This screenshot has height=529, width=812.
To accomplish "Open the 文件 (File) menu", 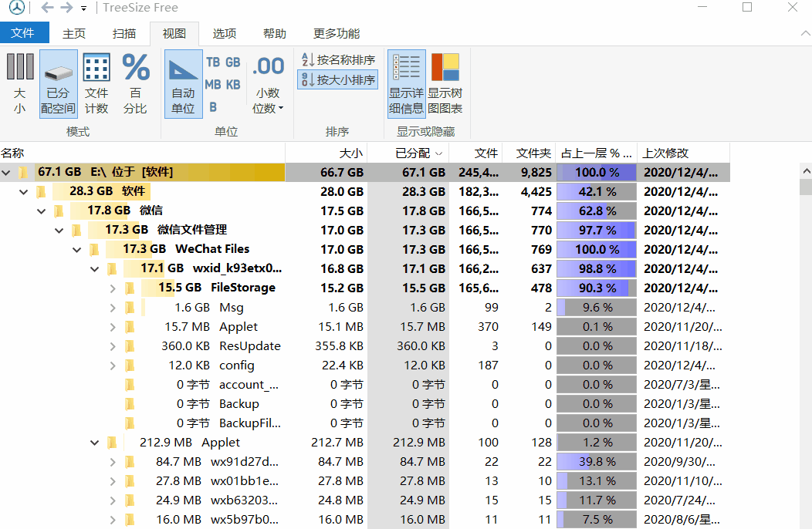I will click(23, 33).
